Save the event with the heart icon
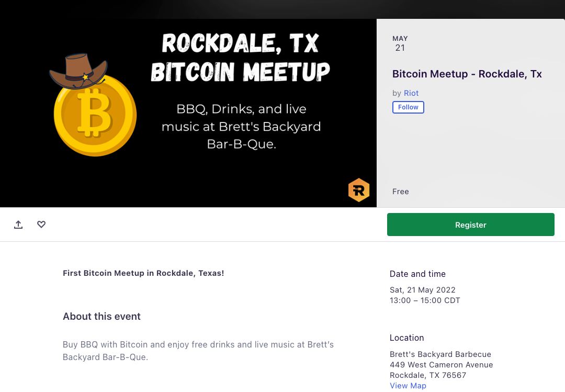The image size is (565, 392). (41, 225)
